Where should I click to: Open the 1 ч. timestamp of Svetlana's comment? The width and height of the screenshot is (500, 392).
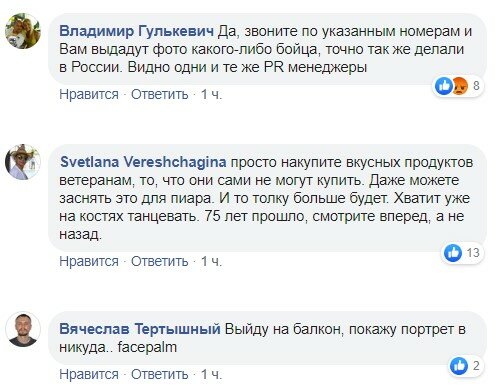click(x=211, y=261)
